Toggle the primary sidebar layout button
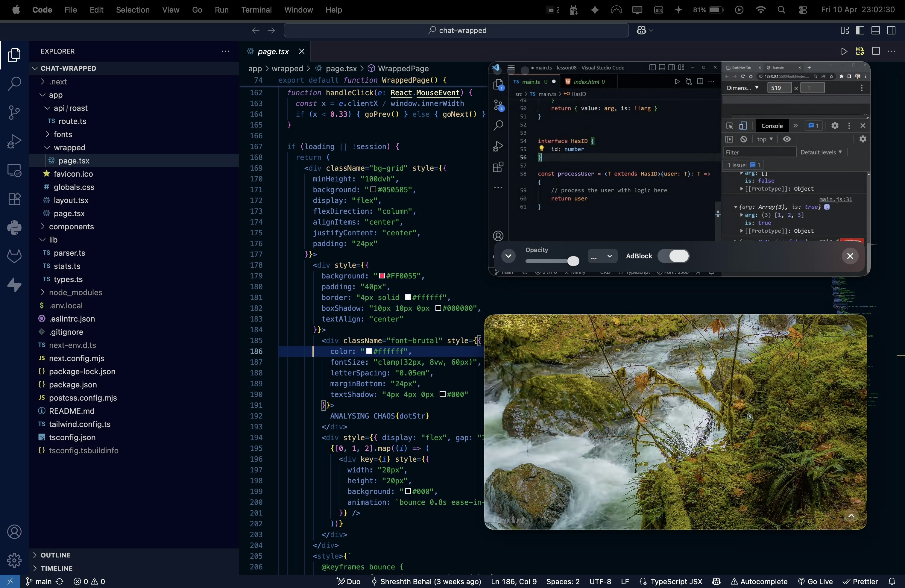Screen dimensions: 905x588 860,31
